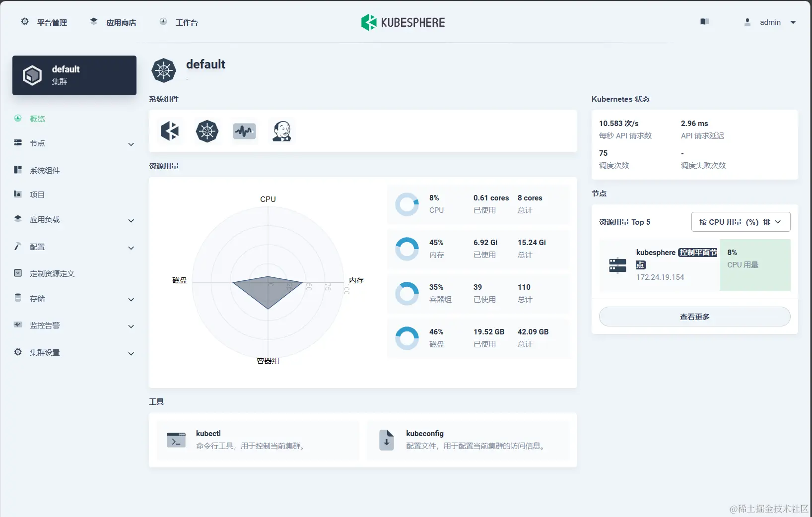This screenshot has height=517, width=812.
Task: Click the 容器组 35% usage donut chart
Action: tap(407, 293)
